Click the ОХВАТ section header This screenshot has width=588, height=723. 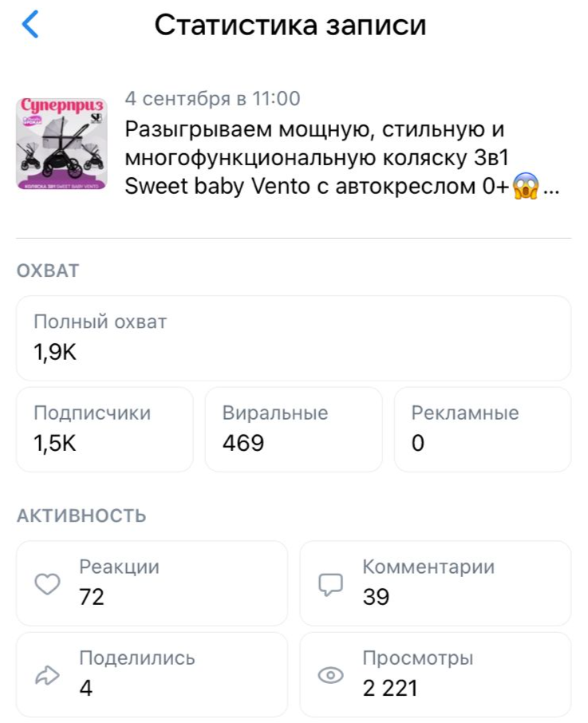click(x=48, y=271)
